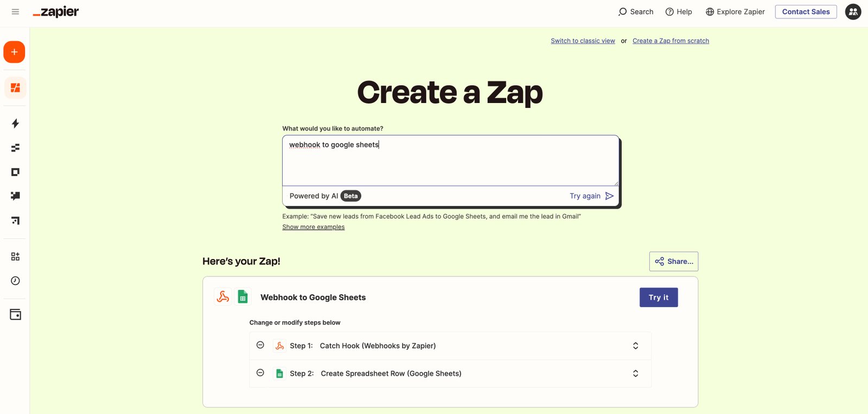Click the Webhooks icon in Step 1
The height and width of the screenshot is (414, 868).
pos(279,346)
